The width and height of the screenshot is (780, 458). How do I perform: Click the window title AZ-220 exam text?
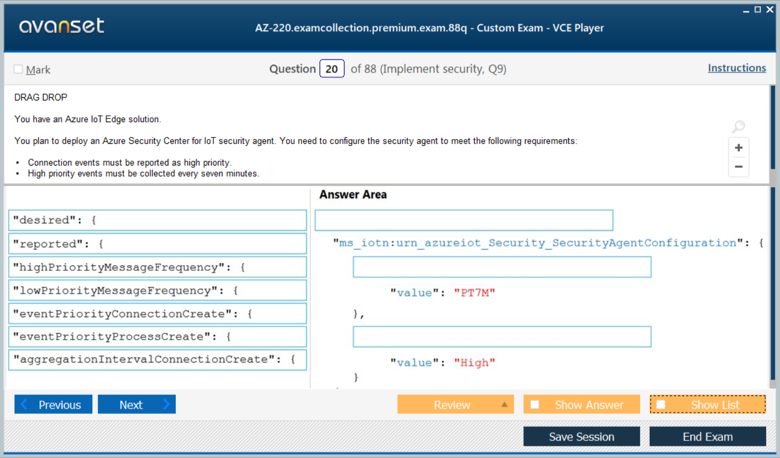point(429,28)
